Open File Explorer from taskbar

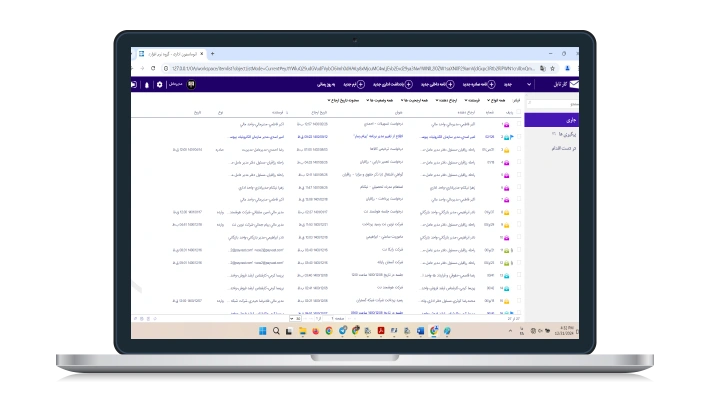click(302, 331)
